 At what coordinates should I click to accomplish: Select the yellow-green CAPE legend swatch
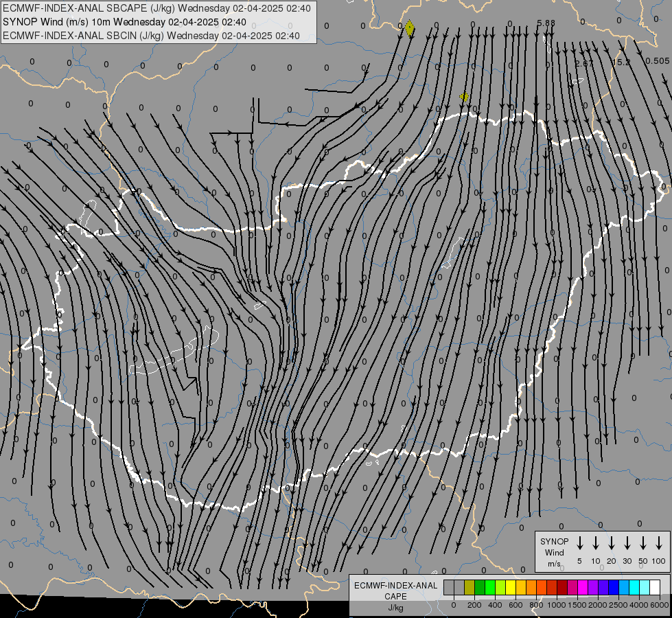coord(500,588)
